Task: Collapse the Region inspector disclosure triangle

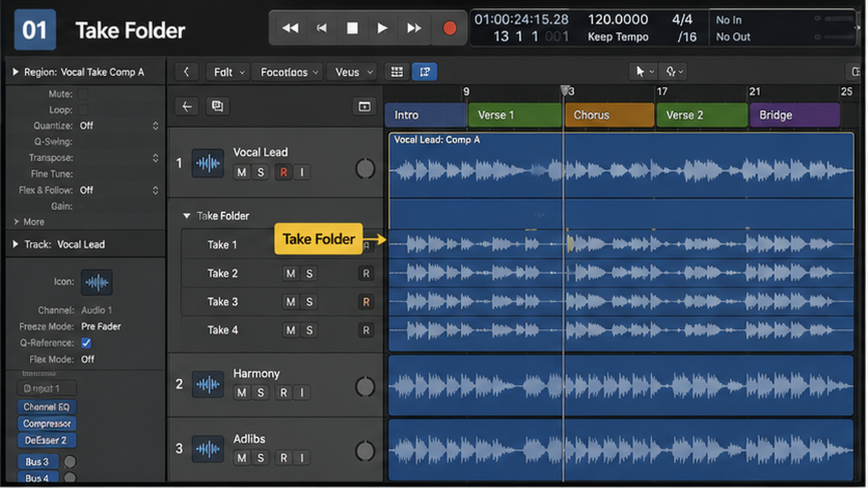Action: (16, 72)
